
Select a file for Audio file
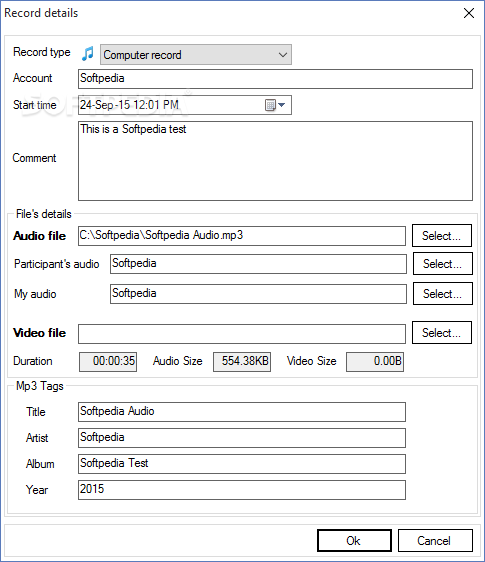tap(442, 236)
